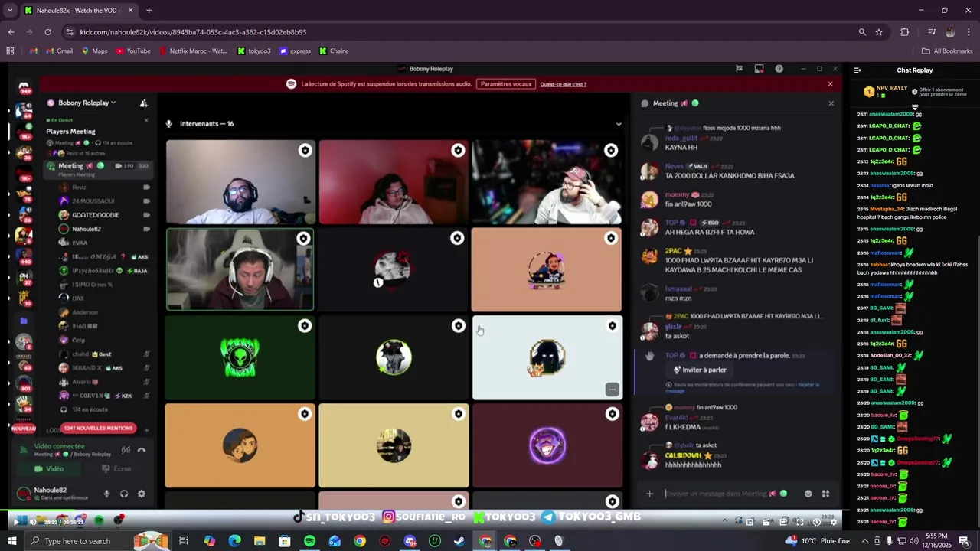980x551 pixels.
Task: Open Steam from the taskbar
Action: pyautogui.click(x=459, y=541)
